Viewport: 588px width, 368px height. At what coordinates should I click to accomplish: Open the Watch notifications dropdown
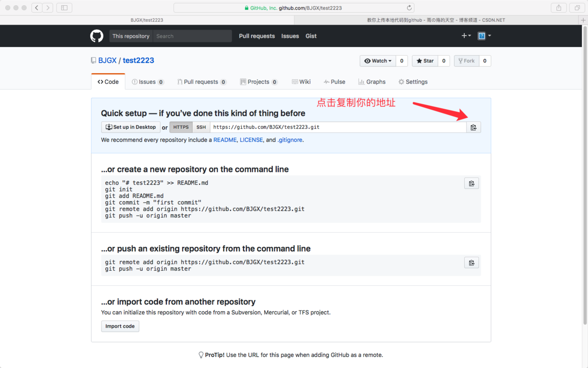378,61
